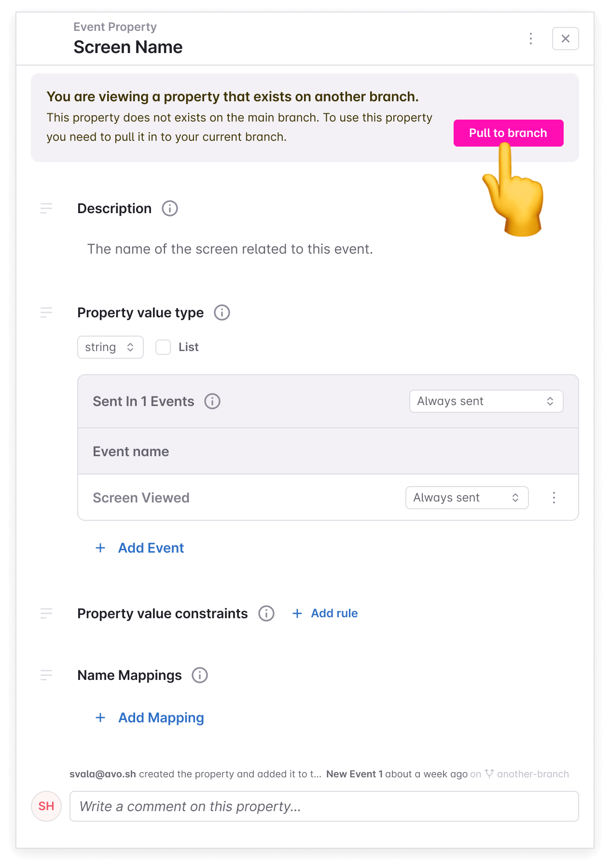Close the Event Property panel
Image resolution: width=610 pixels, height=868 pixels.
565,39
